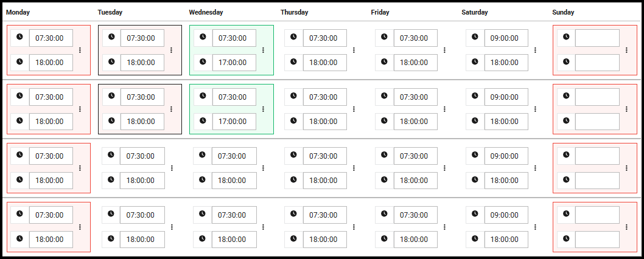Click clock icon beside Saturday second-row 09:00:00
Viewport: 644px width, 259px height.
click(x=475, y=96)
